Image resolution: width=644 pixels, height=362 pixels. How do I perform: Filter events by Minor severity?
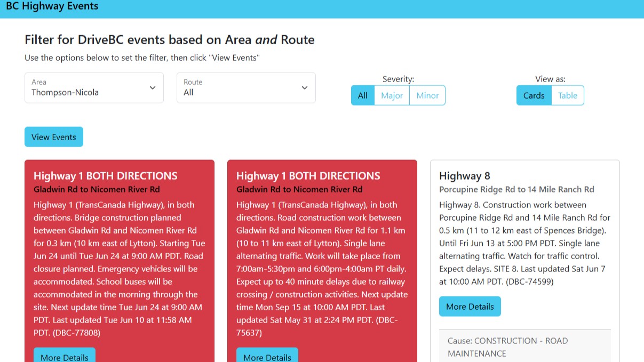(x=427, y=95)
